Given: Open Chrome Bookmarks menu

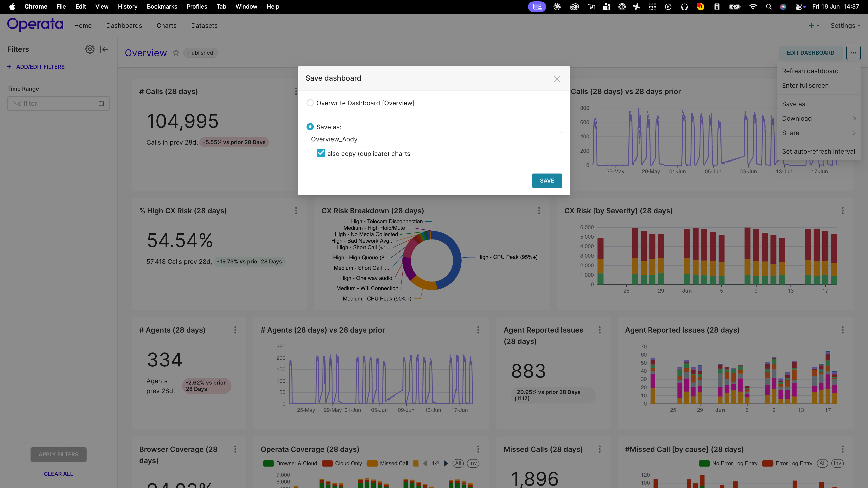Looking at the screenshot, I should [x=162, y=7].
